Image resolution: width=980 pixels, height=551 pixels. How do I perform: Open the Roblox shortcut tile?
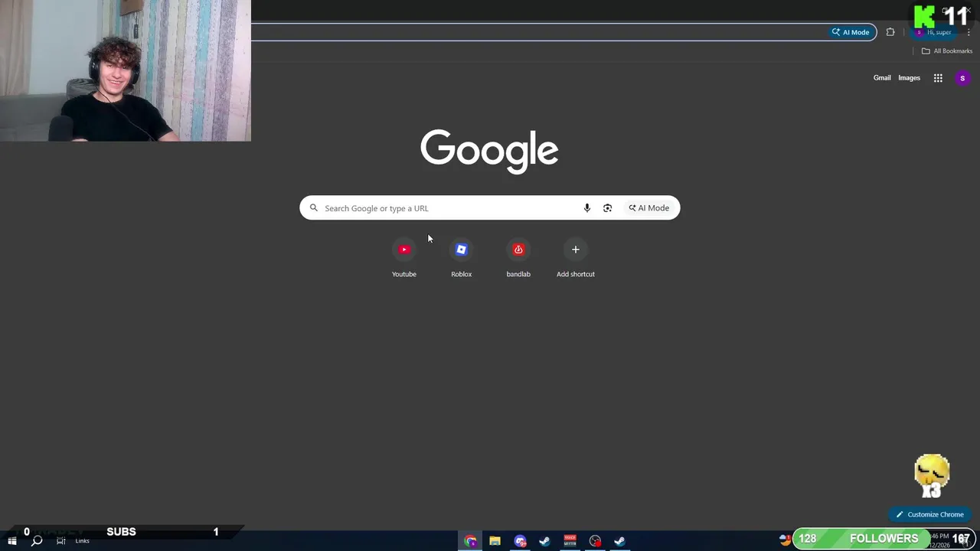(461, 259)
